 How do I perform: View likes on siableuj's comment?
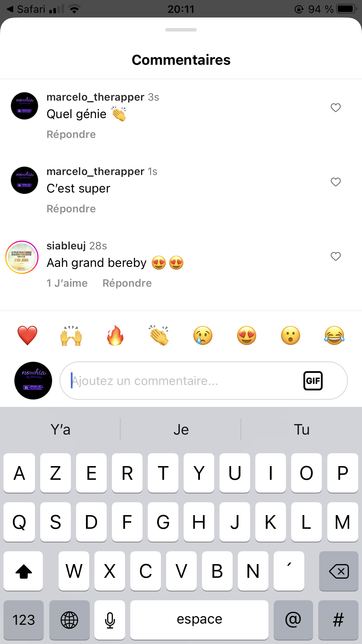(x=67, y=283)
